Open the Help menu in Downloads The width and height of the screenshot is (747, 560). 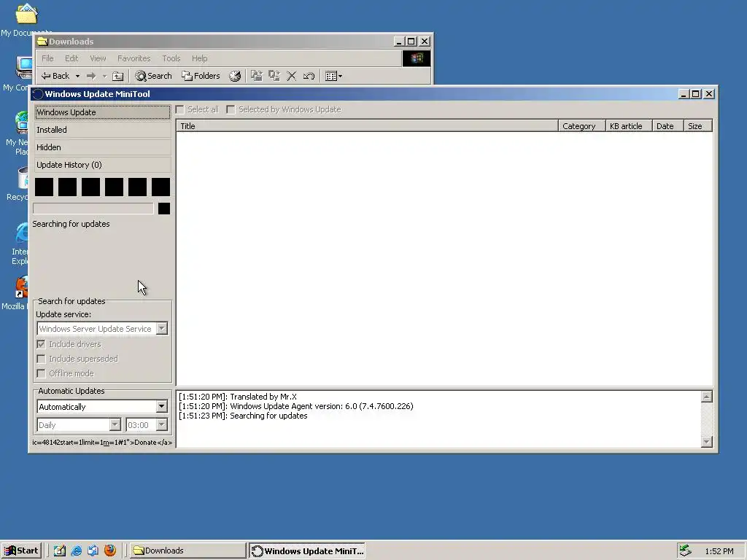point(200,58)
